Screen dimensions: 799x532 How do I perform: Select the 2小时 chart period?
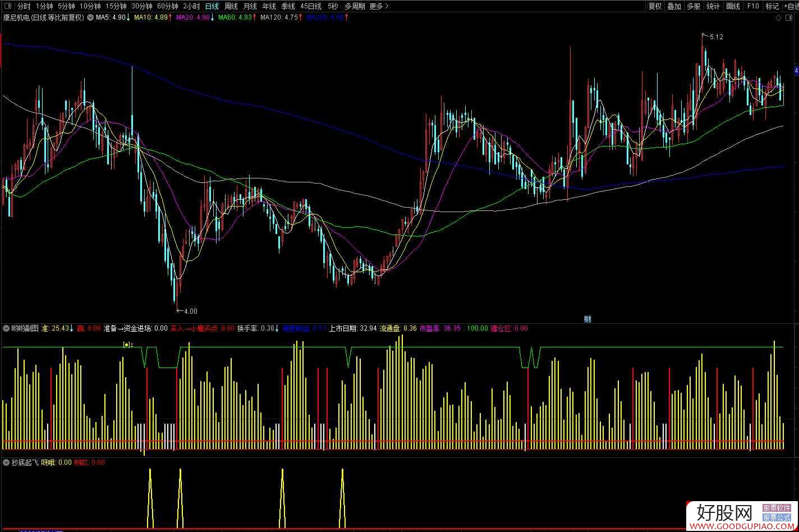coord(192,6)
